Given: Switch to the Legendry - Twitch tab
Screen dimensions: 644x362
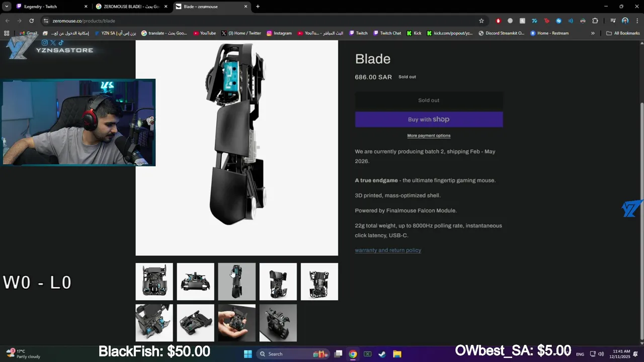Looking at the screenshot, I should (x=52, y=7).
